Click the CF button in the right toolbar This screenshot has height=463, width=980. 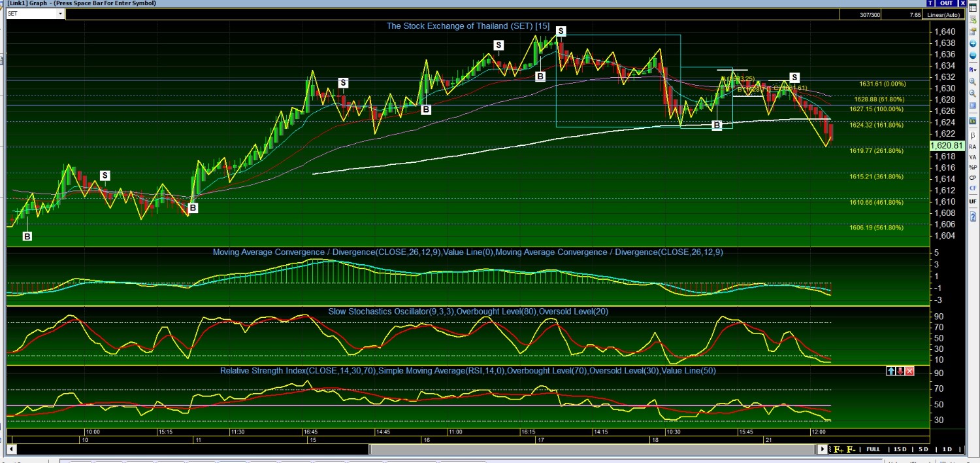[x=973, y=188]
